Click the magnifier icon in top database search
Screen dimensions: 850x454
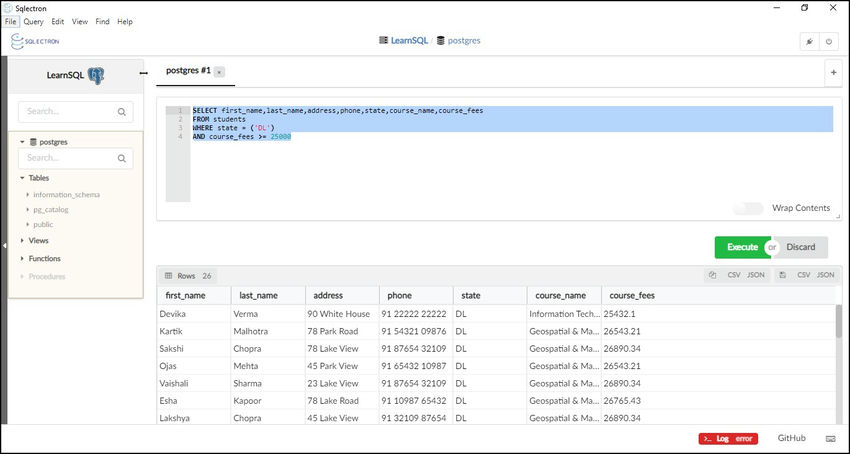(x=121, y=112)
